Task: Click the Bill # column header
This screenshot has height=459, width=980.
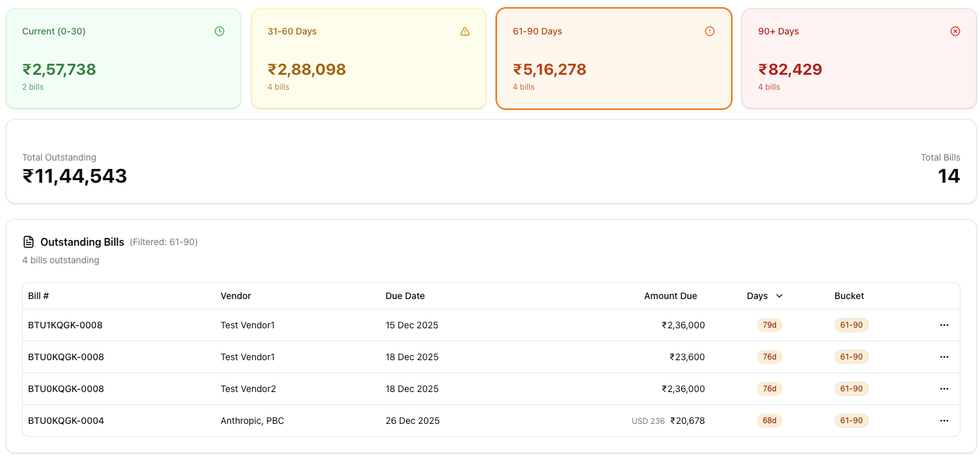Action: [38, 296]
